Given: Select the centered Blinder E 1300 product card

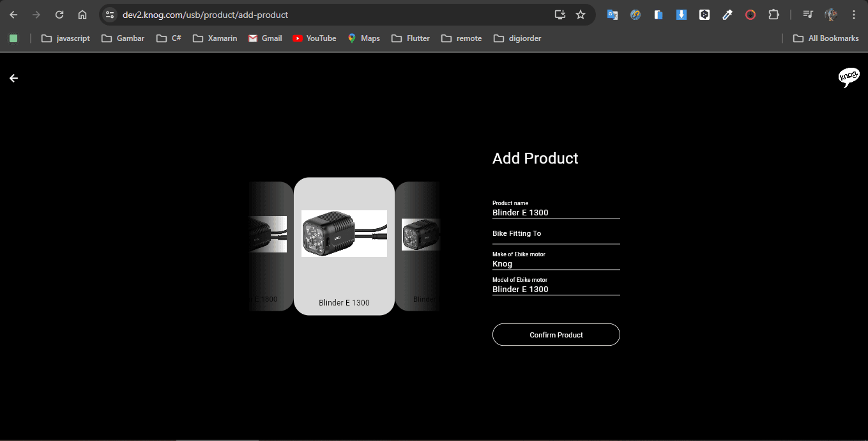Looking at the screenshot, I should tap(344, 246).
